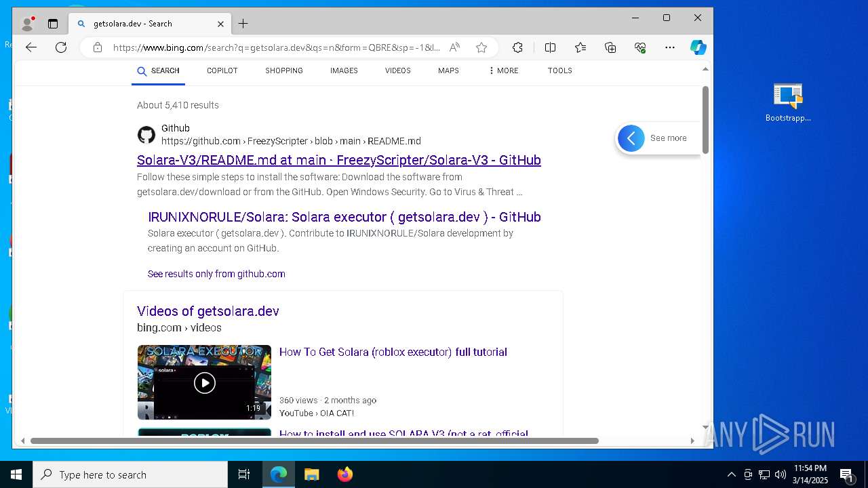868x488 pixels.
Task: Switch to the COPILOT tab
Action: (x=222, y=70)
